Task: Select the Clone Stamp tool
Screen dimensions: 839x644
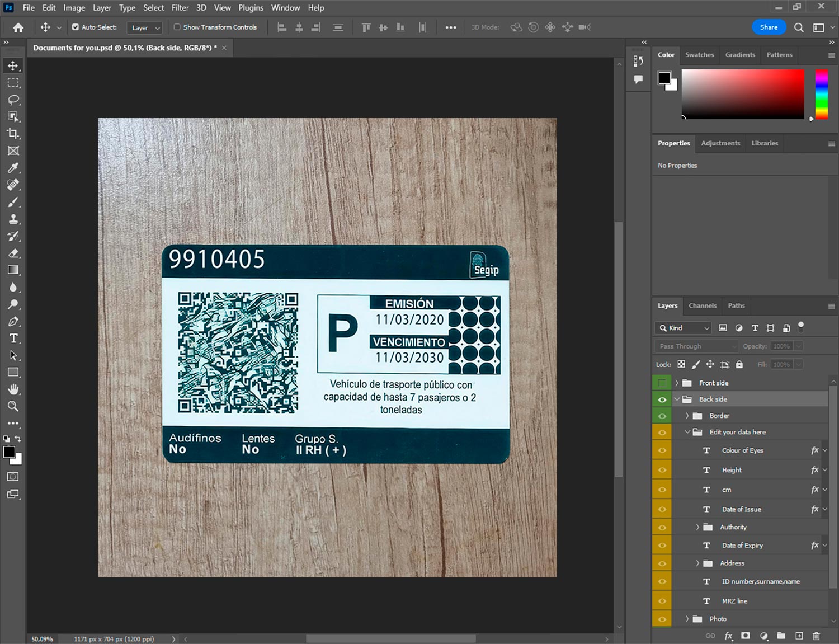Action: [x=13, y=219]
